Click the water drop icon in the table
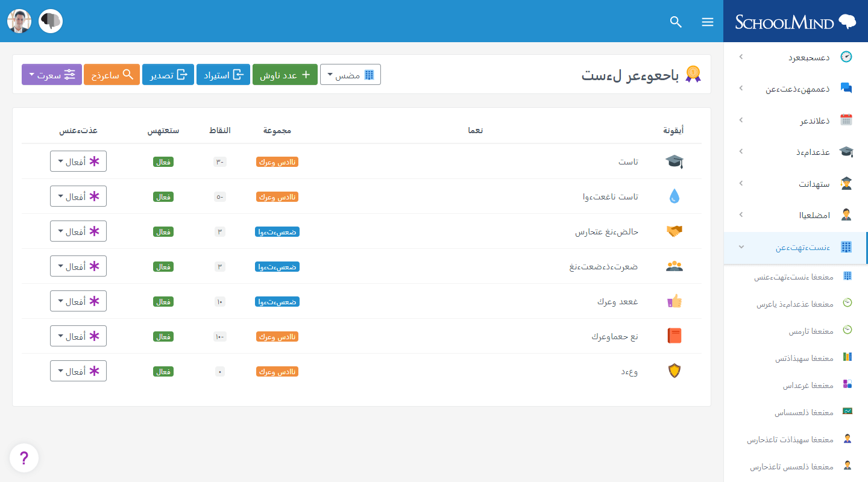868x482 pixels. 675,196
